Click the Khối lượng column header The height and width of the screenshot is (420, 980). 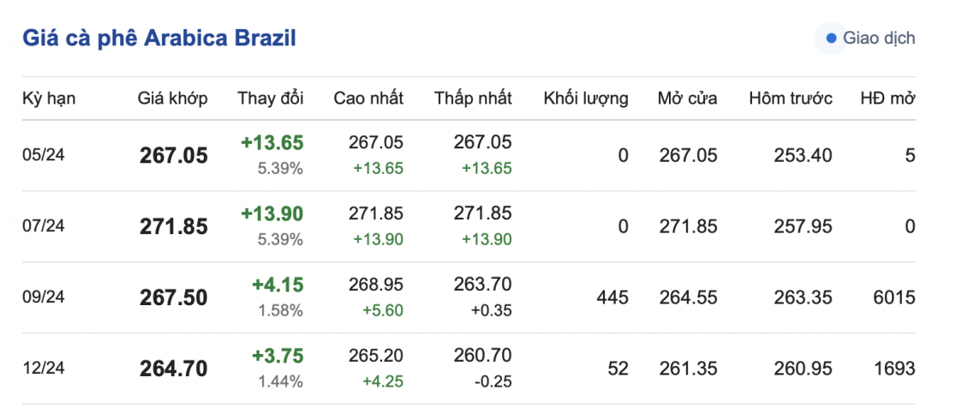(585, 99)
